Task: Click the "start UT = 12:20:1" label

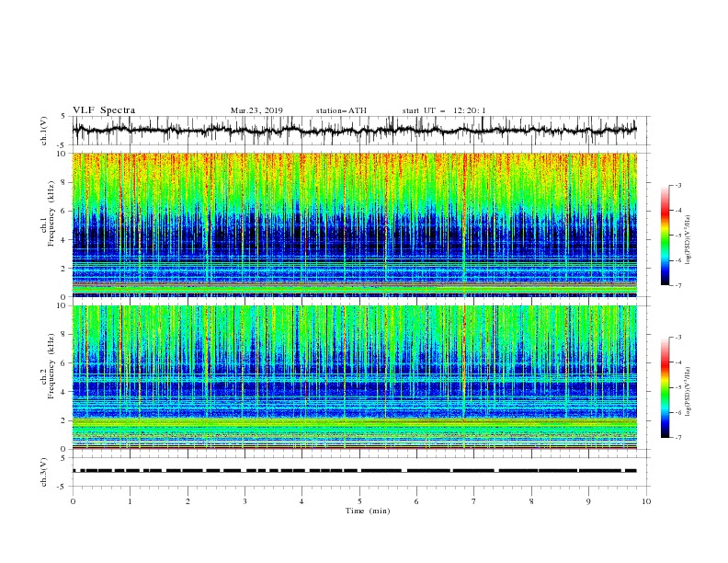Action: coord(444,110)
